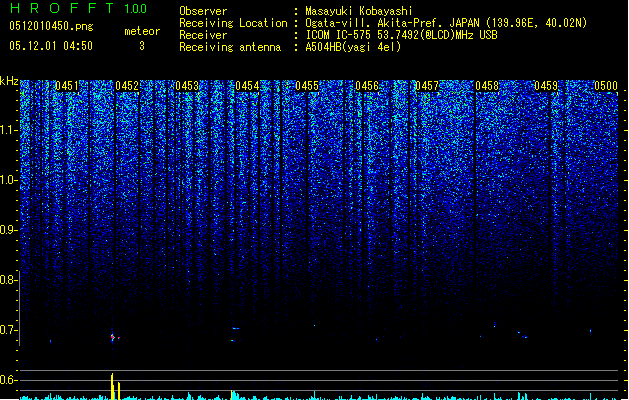Click the date stamp 05.12.01 04:50
Viewport: 629px width, 400px height.
(x=51, y=46)
